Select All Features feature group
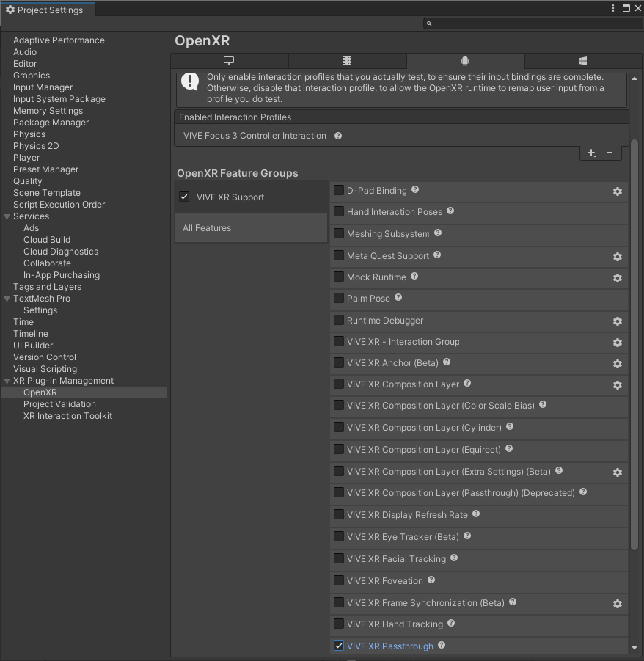The width and height of the screenshot is (644, 661). 250,228
